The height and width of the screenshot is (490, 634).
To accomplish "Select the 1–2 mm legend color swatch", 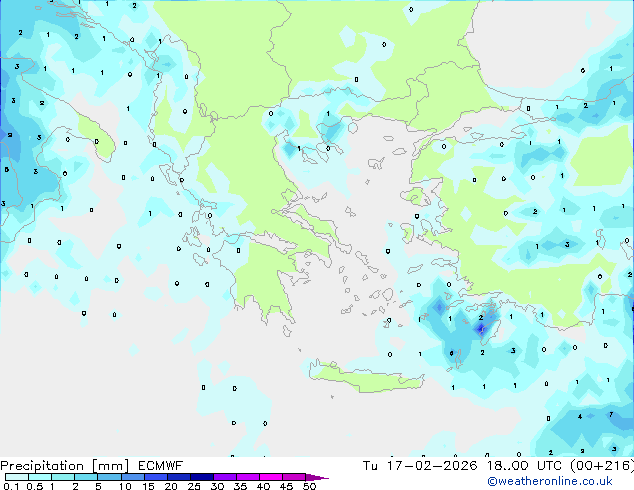I will point(63,477).
